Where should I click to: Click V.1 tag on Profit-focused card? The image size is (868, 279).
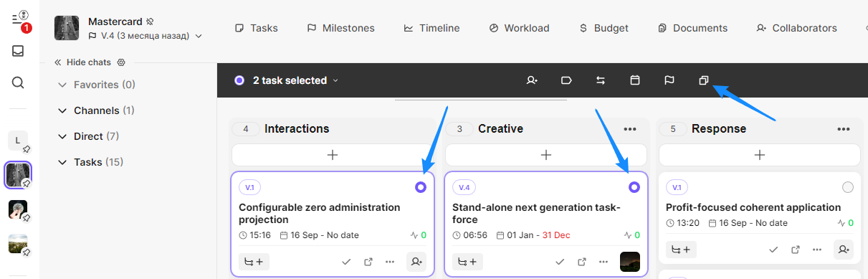tap(677, 187)
